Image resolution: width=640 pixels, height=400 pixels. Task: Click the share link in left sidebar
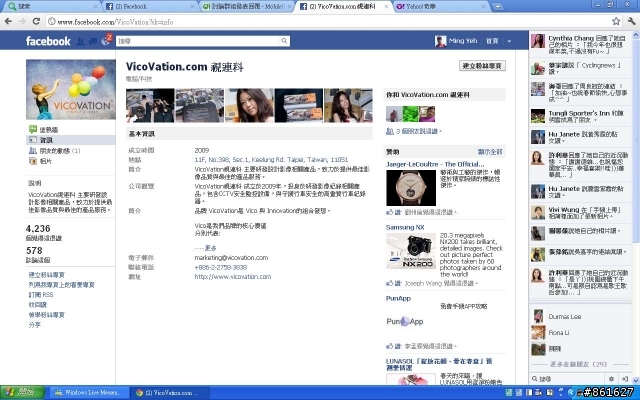pos(35,325)
